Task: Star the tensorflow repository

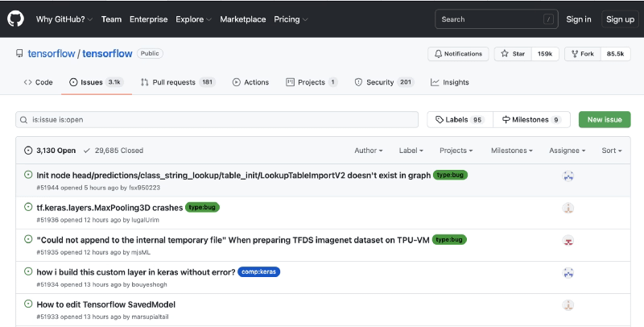Action: click(513, 54)
